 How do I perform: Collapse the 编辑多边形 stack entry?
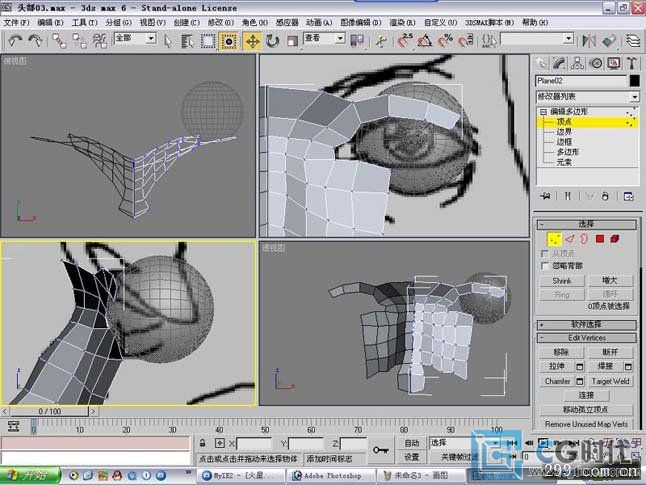click(x=543, y=112)
